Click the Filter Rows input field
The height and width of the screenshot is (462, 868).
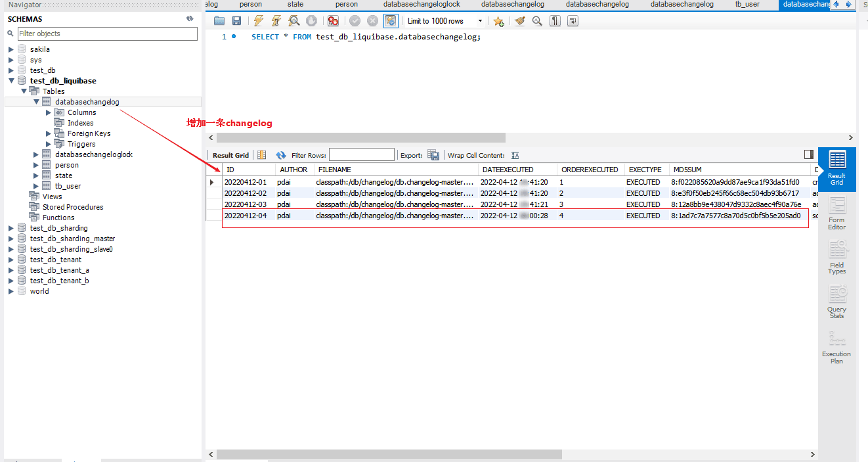coord(361,155)
